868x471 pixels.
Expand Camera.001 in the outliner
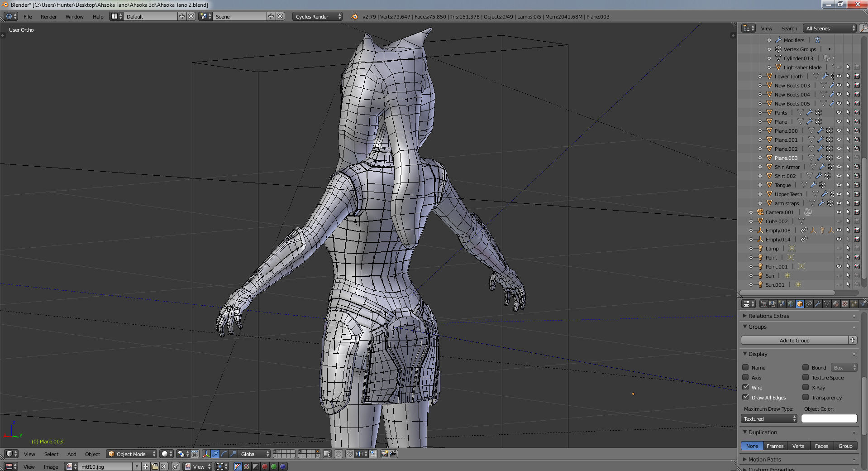click(x=751, y=212)
